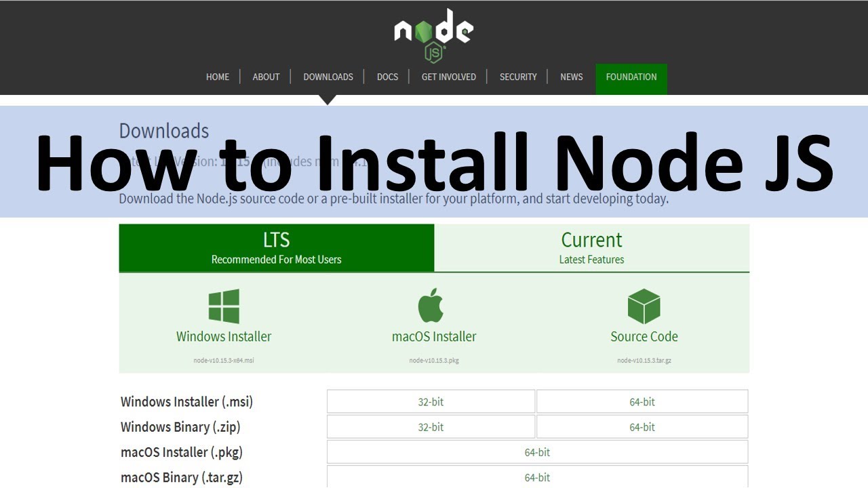Open the NEWS menu item

point(572,77)
